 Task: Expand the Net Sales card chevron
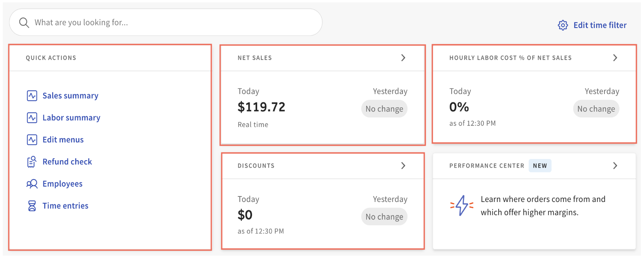point(403,58)
